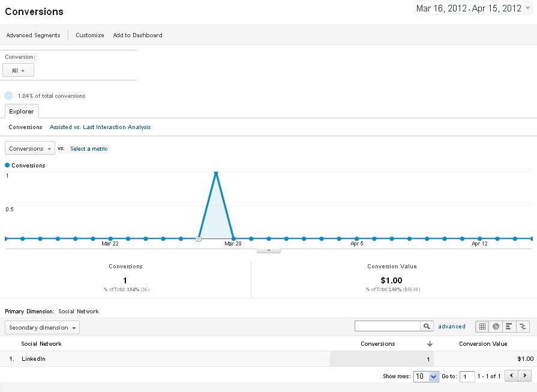Click the $1.00 cell in LinkedIn row
The image size is (537, 392).
point(526,359)
